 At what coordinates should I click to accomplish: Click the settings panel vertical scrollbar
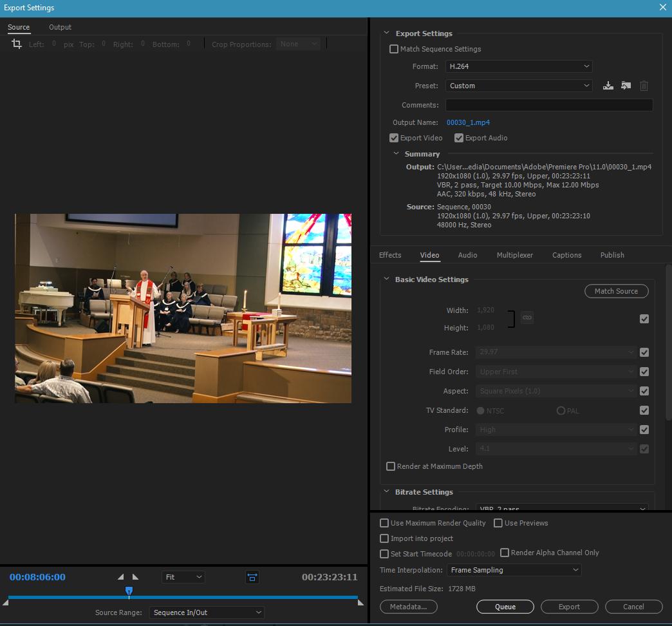click(669, 342)
